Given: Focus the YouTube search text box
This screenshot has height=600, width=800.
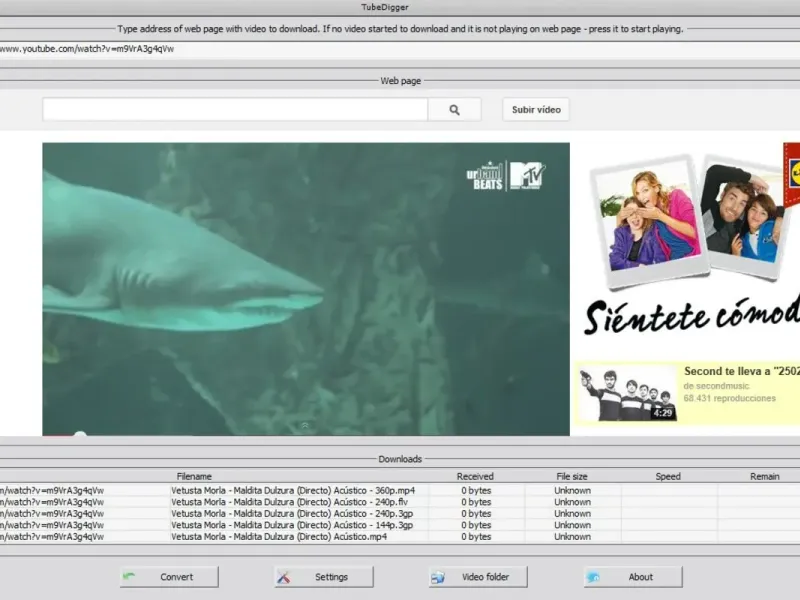Looking at the screenshot, I should tap(235, 110).
